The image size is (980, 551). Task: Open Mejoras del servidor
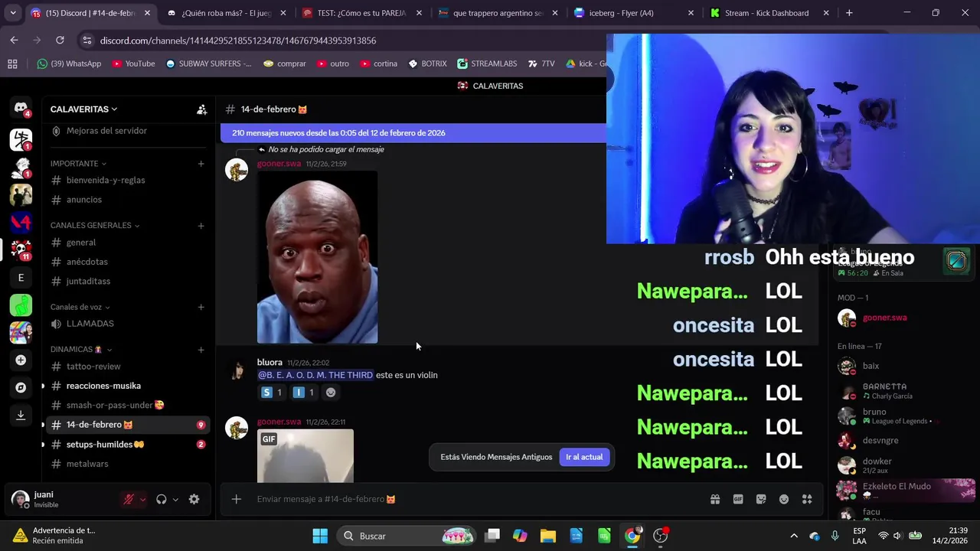click(x=106, y=131)
